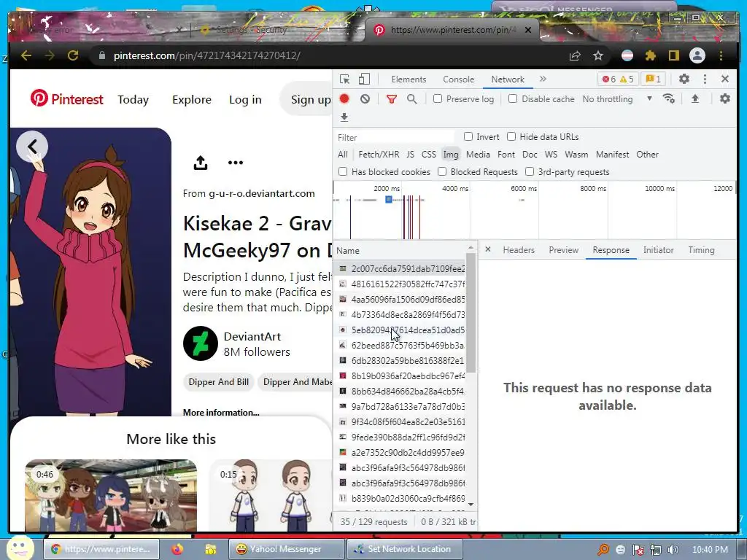Filter requests by Fetch/XHR
The height and width of the screenshot is (560, 747).
(x=379, y=155)
